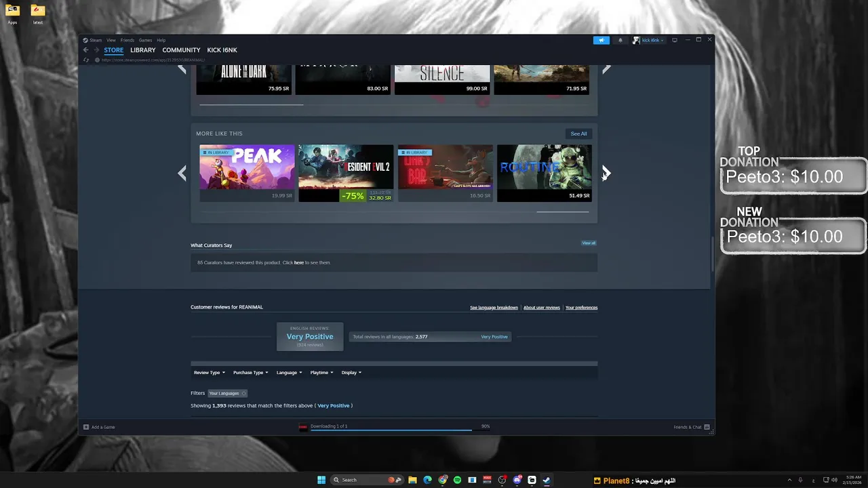Image resolution: width=868 pixels, height=488 pixels.
Task: Click the upper carousel's right arrow
Action: coord(606,68)
